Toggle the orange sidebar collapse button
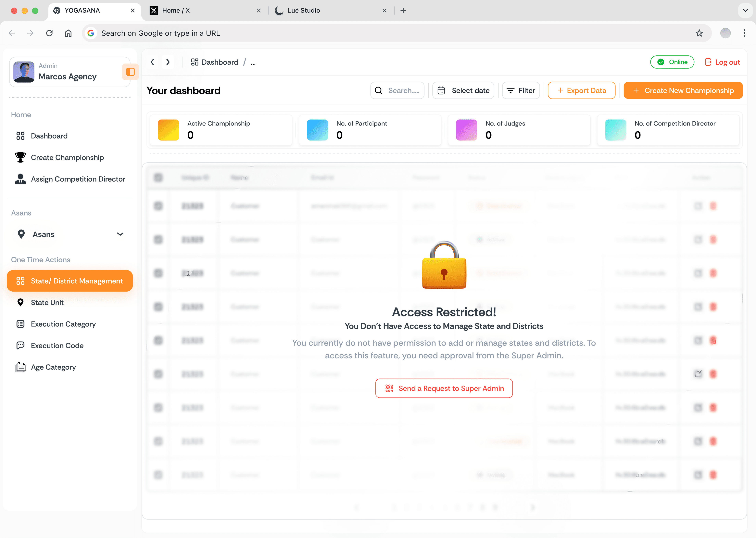Screen dimensions: 756x538 click(x=130, y=72)
